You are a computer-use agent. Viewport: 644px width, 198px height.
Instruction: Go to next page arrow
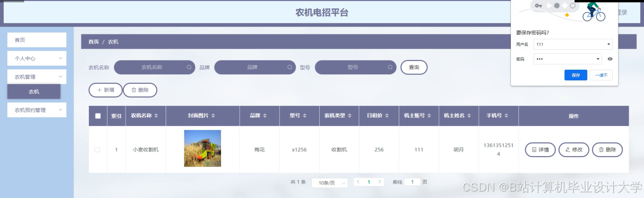(380, 182)
